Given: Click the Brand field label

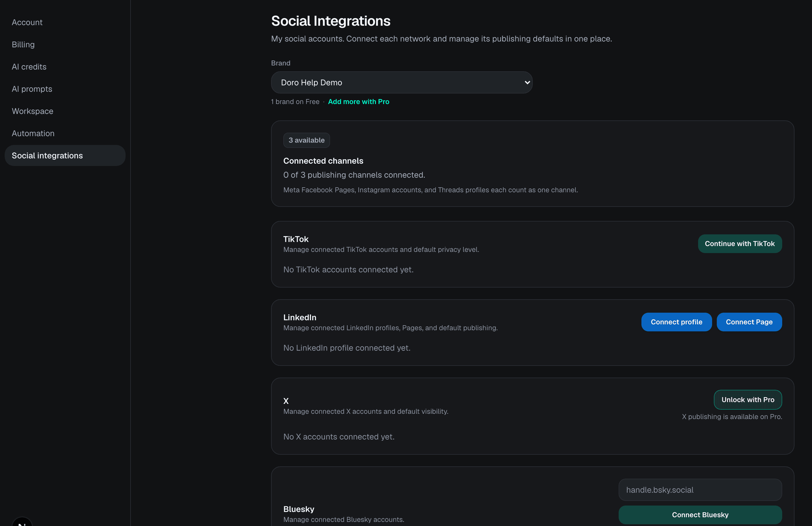Looking at the screenshot, I should coord(280,63).
